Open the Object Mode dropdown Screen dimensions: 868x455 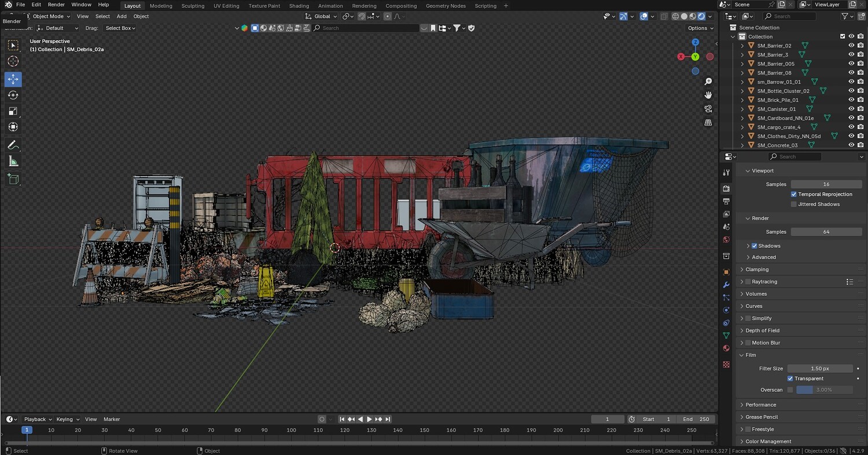[47, 16]
